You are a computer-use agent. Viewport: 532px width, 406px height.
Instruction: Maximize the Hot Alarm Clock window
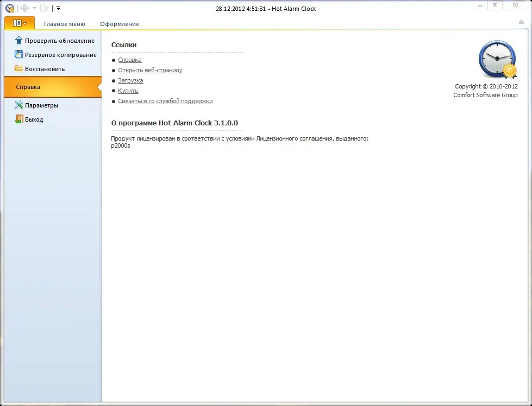(495, 6)
